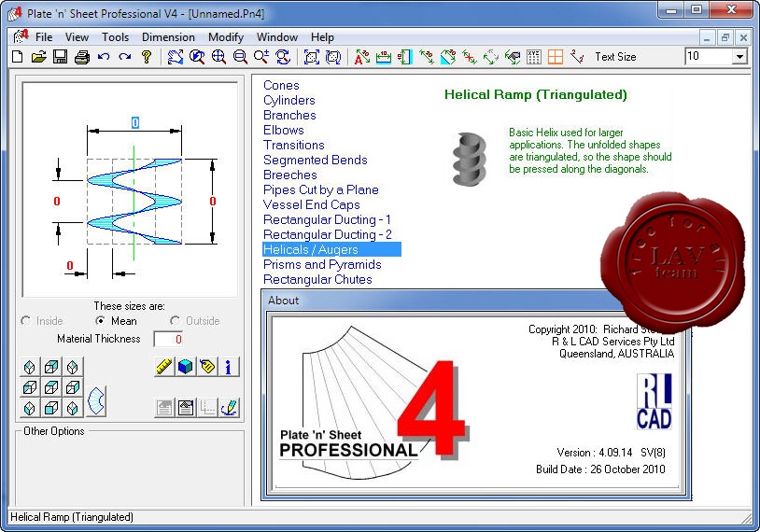Click the report sheet button next to greyed sheet
Image resolution: width=760 pixels, height=532 pixels.
click(186, 408)
